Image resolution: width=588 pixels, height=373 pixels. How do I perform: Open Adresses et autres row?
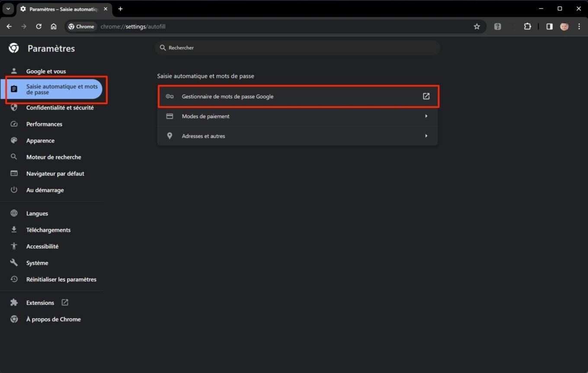tap(297, 136)
